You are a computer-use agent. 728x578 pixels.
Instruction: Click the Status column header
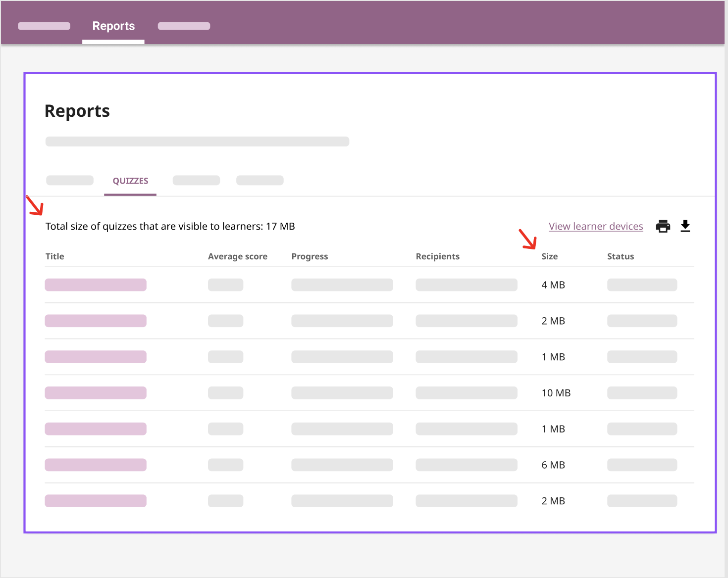(621, 256)
